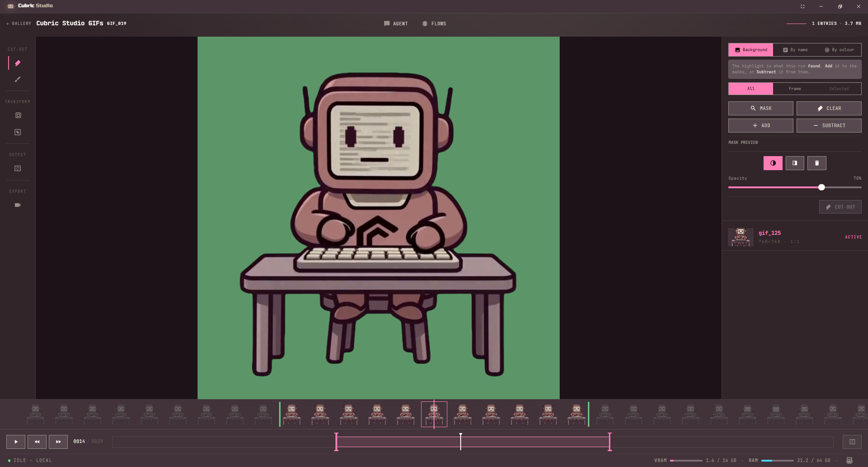Select the brush tool under Cut-Out
Viewport: 868px width, 467px height.
tap(18, 79)
